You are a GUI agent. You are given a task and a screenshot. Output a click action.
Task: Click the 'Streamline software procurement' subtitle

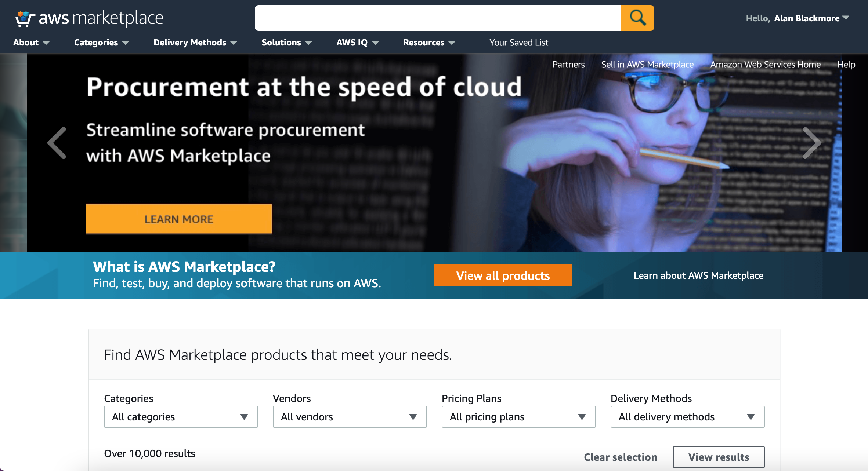225,130
